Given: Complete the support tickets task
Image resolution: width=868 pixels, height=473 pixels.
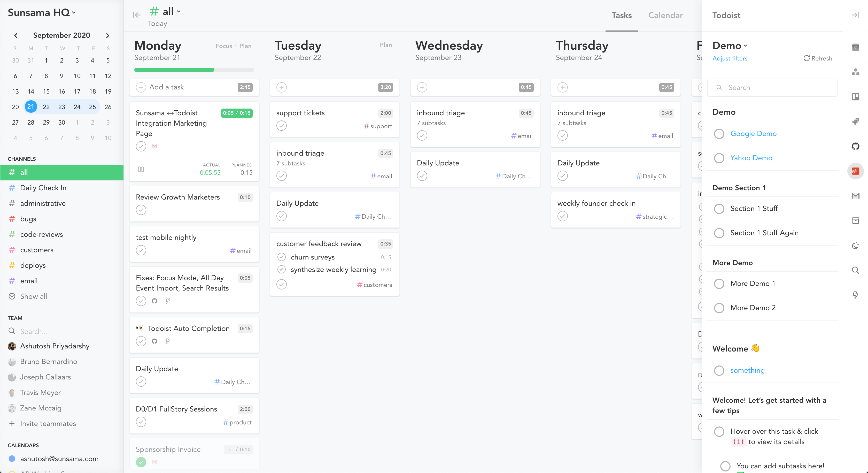Looking at the screenshot, I should pyautogui.click(x=281, y=126).
